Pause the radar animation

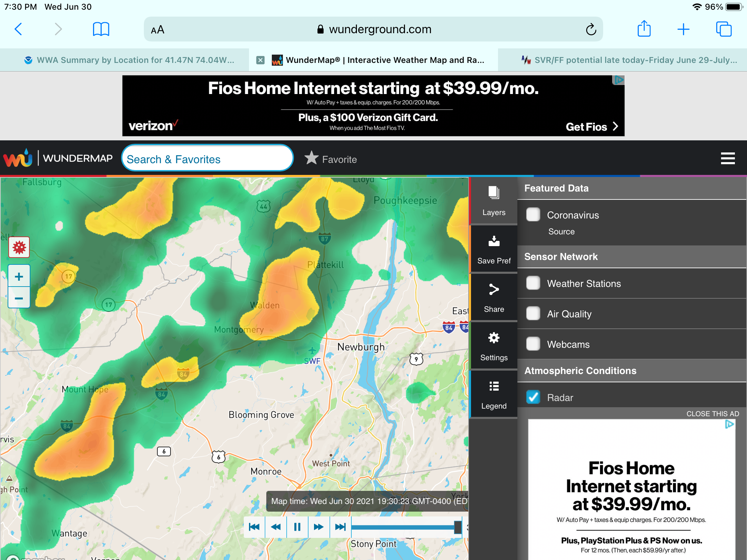click(x=297, y=527)
